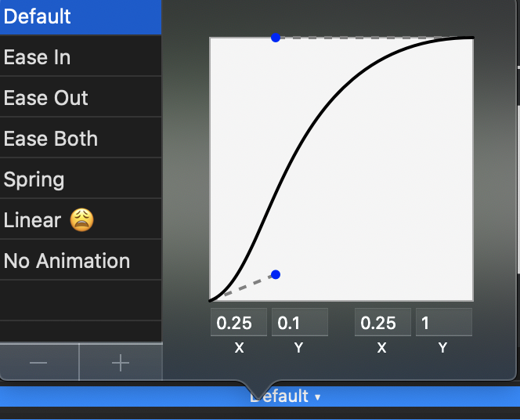This screenshot has width=520, height=420.
Task: Choose the Ease Out preset
Action: pos(81,97)
